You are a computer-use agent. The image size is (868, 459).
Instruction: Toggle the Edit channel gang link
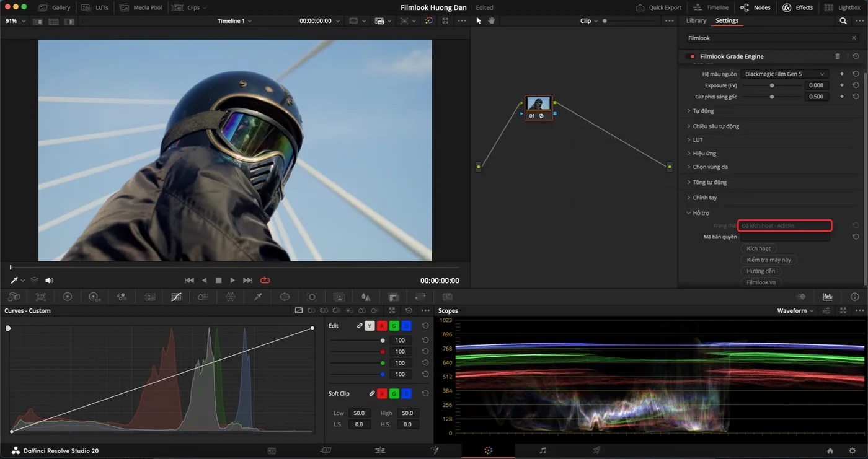point(360,326)
